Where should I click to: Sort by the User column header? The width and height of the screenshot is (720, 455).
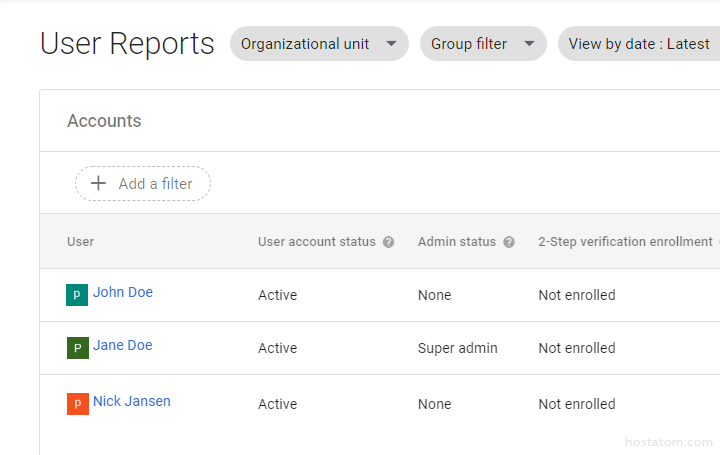coord(81,242)
